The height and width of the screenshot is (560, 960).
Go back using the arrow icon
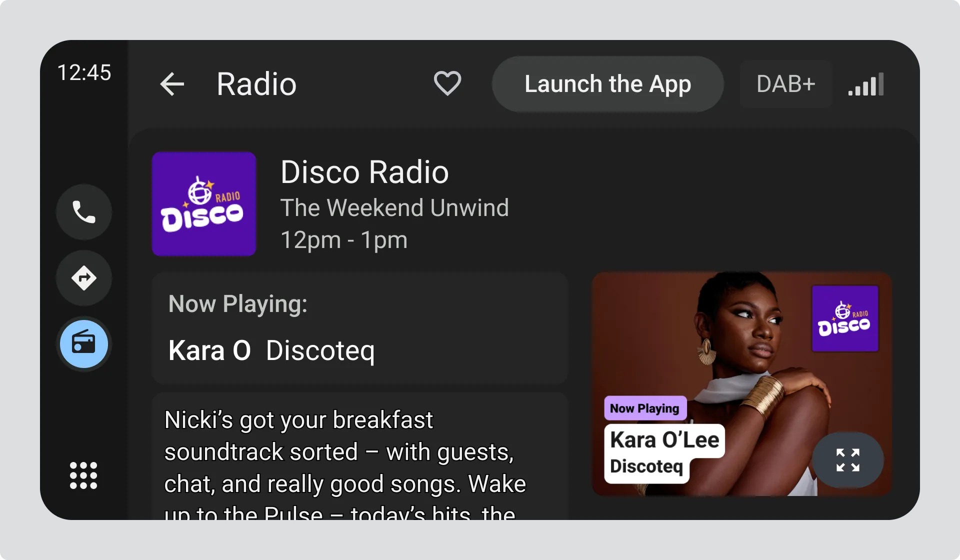click(172, 84)
